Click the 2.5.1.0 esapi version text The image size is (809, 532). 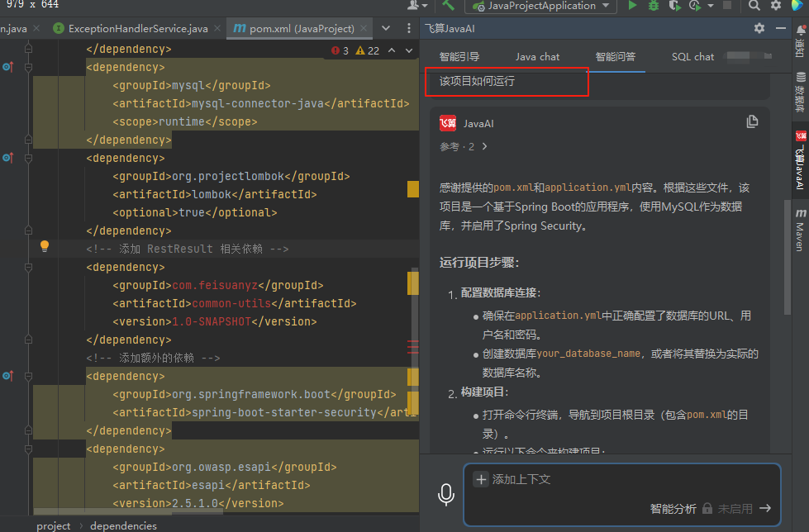195,503
